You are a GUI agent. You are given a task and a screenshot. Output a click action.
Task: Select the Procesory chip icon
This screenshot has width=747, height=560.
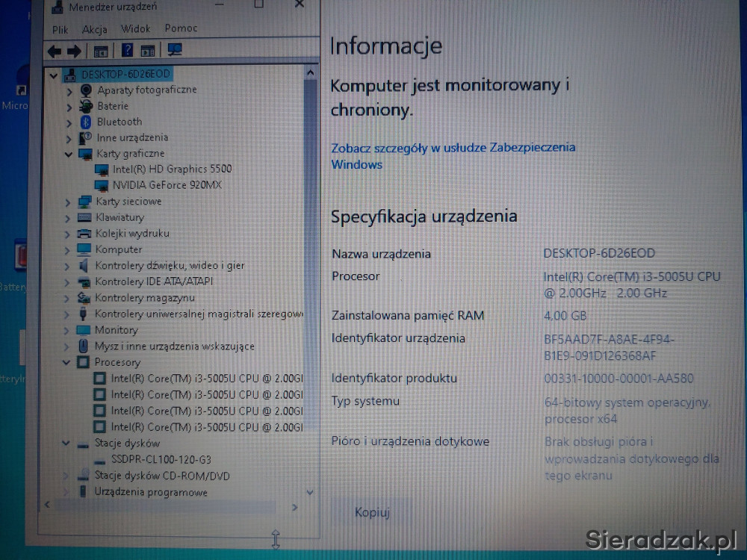click(82, 362)
